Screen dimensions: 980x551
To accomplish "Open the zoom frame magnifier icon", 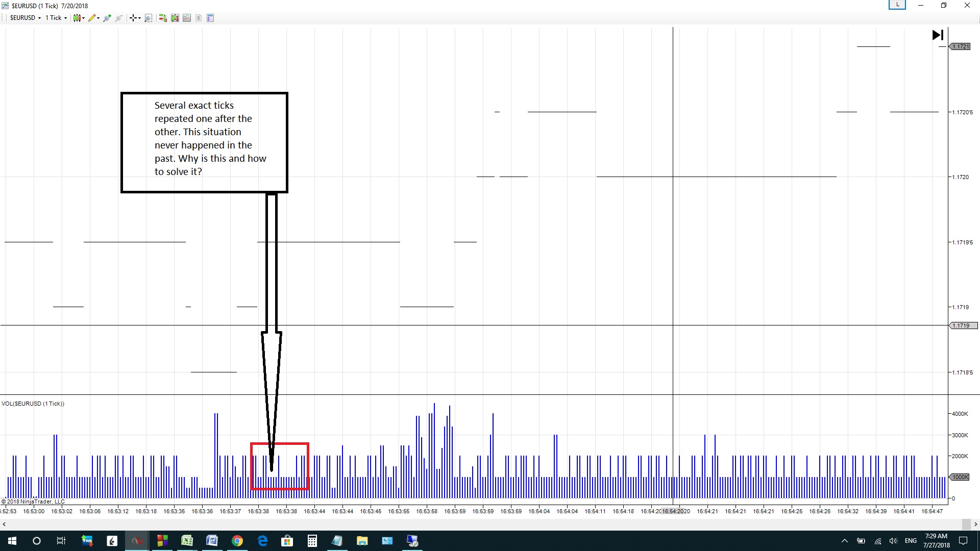I will coord(148,18).
